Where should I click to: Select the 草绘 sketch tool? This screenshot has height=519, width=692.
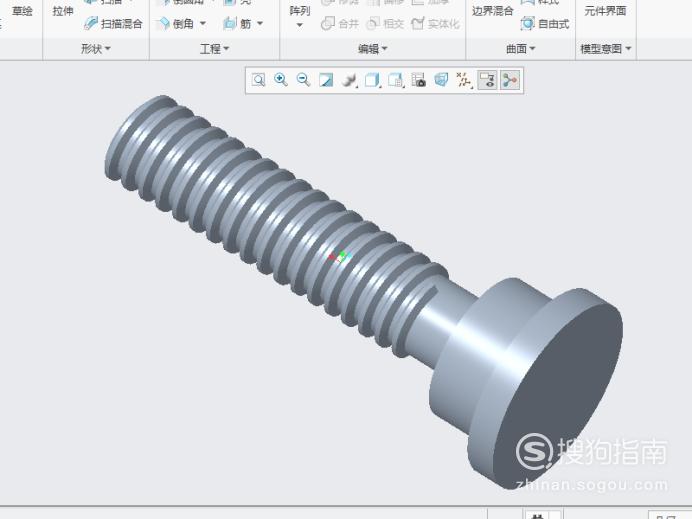22,11
